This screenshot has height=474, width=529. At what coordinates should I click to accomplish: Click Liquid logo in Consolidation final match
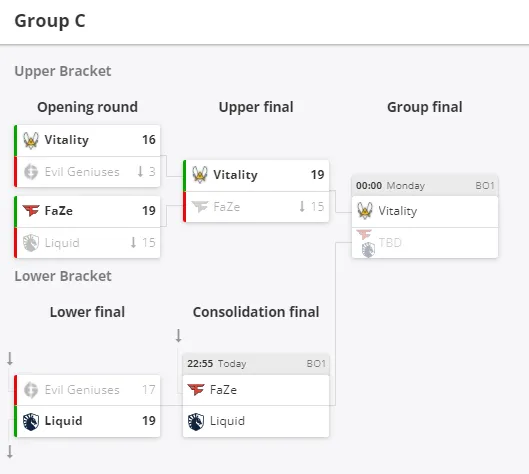point(196,422)
